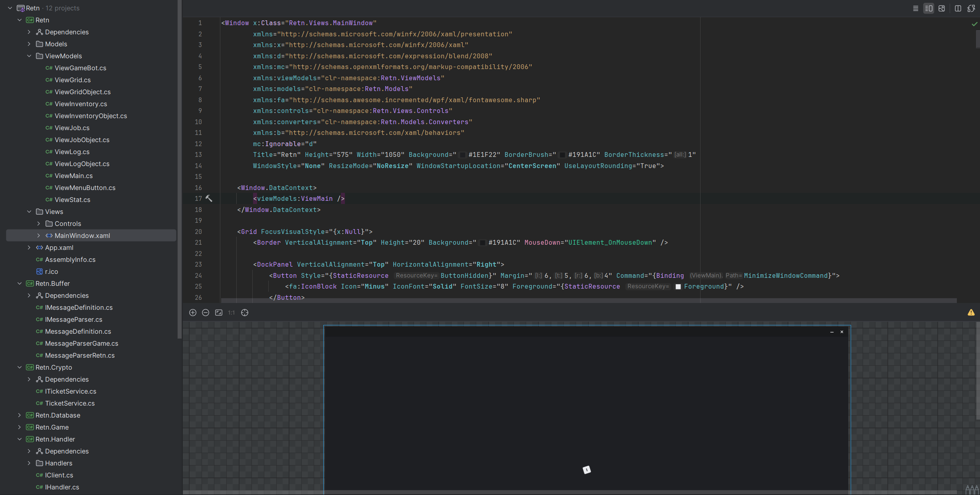
Task: Fit the preview to the window
Action: click(219, 313)
